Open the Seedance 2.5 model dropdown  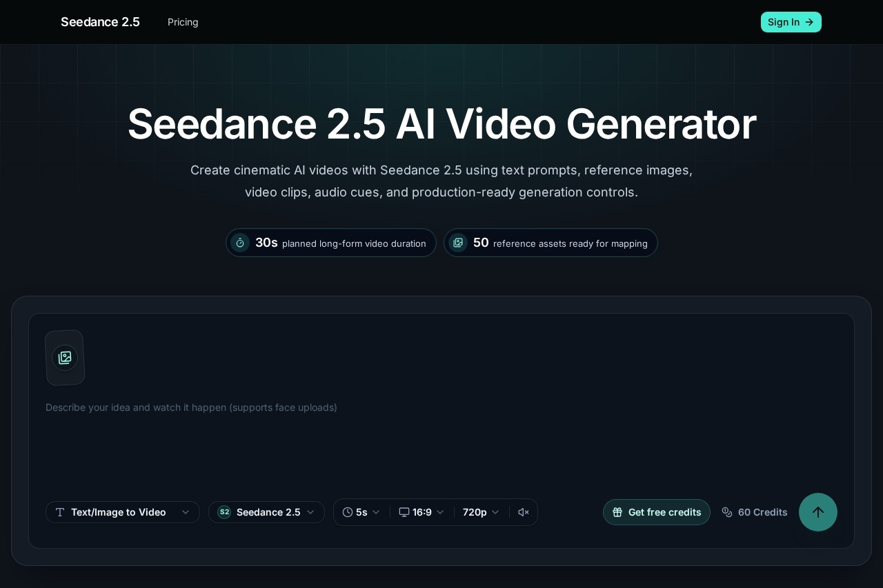pos(266,512)
